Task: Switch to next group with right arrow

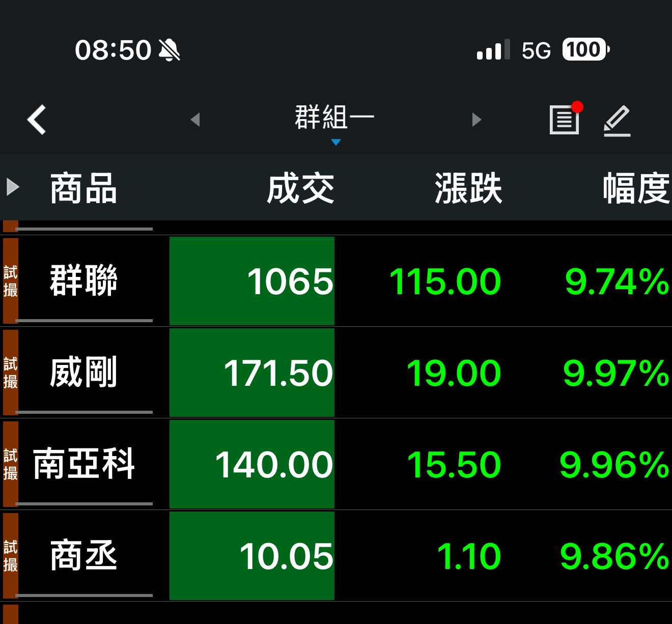Action: click(477, 120)
